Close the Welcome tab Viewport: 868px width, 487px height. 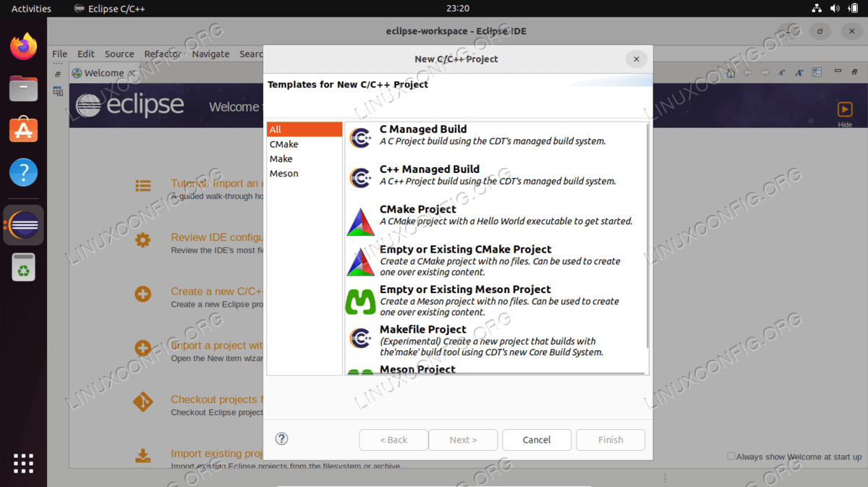click(x=132, y=73)
